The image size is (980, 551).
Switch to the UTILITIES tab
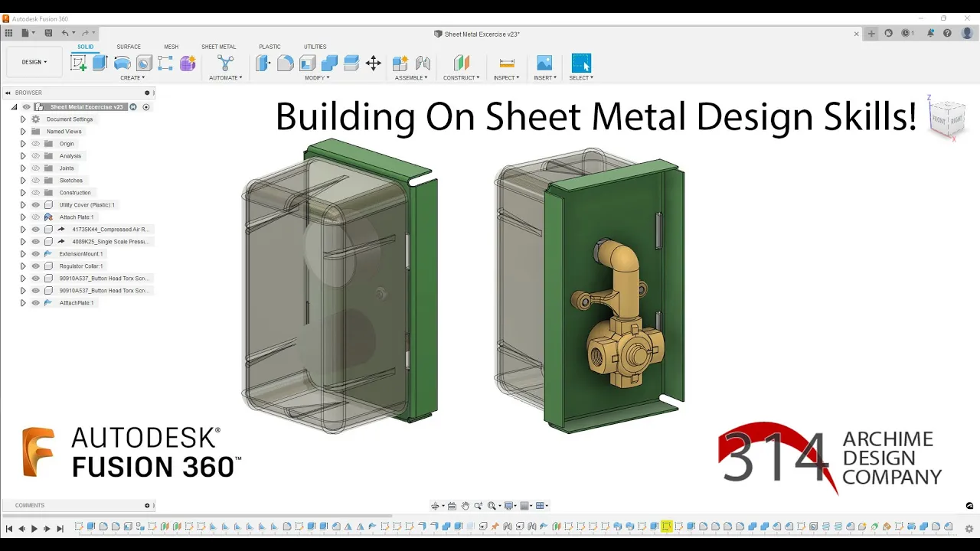pos(315,47)
